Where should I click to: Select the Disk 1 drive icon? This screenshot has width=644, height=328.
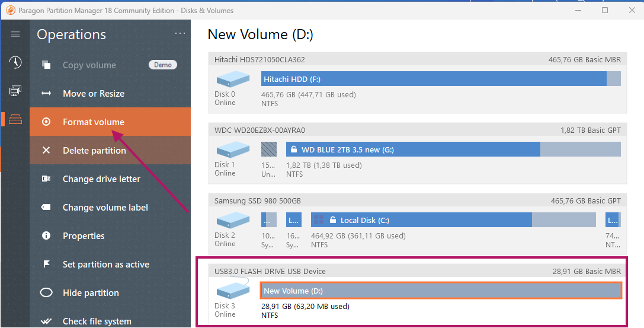pos(233,149)
